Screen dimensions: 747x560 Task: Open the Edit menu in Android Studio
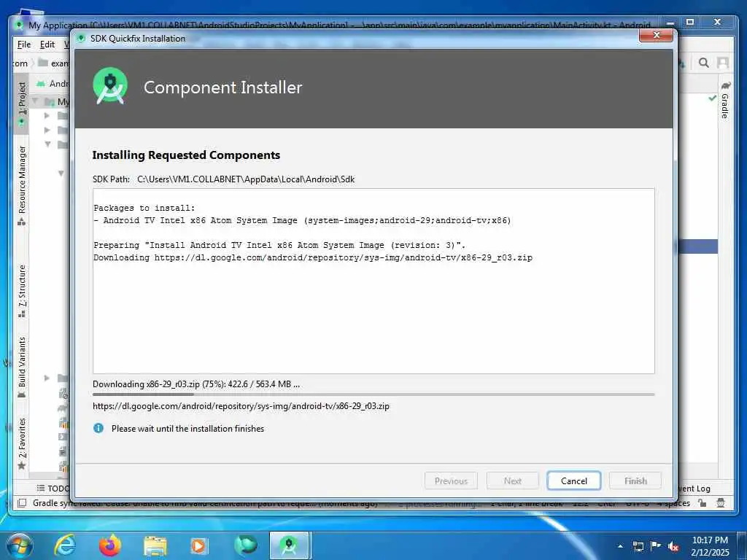click(47, 44)
